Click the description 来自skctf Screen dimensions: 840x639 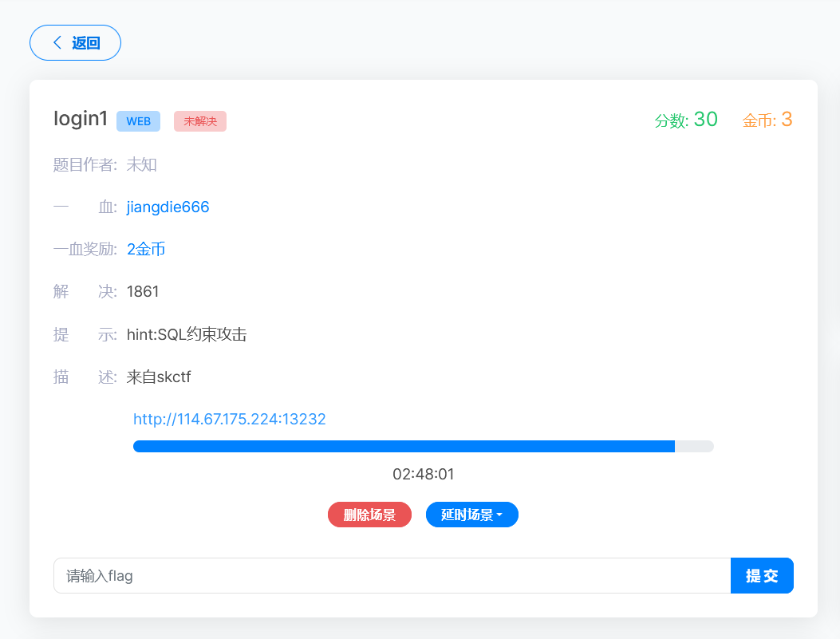(x=159, y=377)
